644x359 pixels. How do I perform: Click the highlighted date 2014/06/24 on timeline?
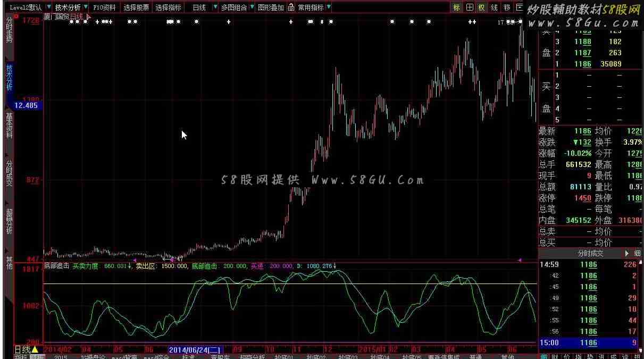tap(195, 349)
